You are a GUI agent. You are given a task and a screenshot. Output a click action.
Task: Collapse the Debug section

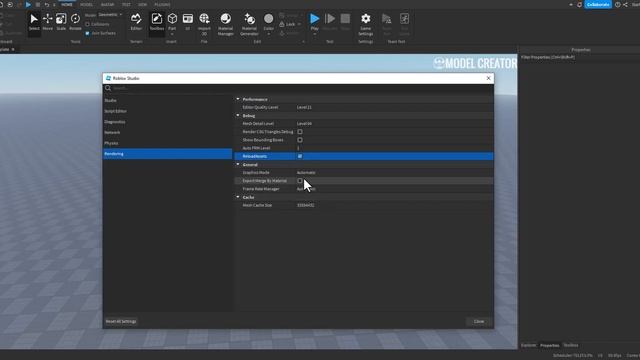click(238, 116)
